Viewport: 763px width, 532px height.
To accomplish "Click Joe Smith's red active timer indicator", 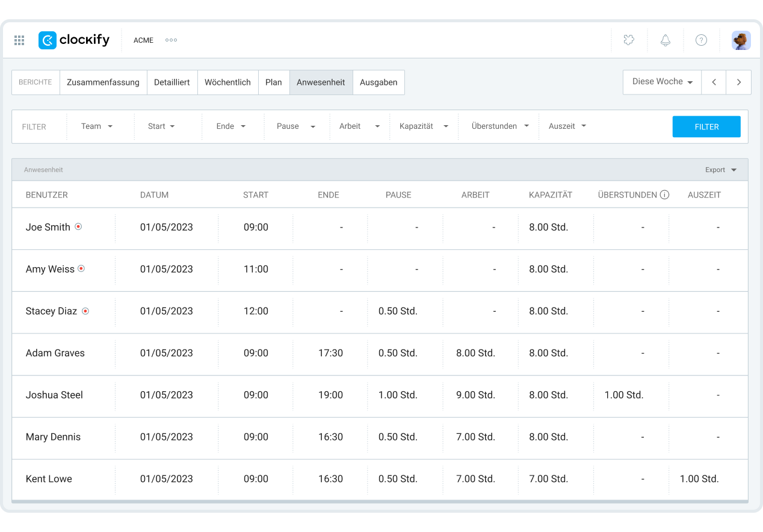I will 78,227.
